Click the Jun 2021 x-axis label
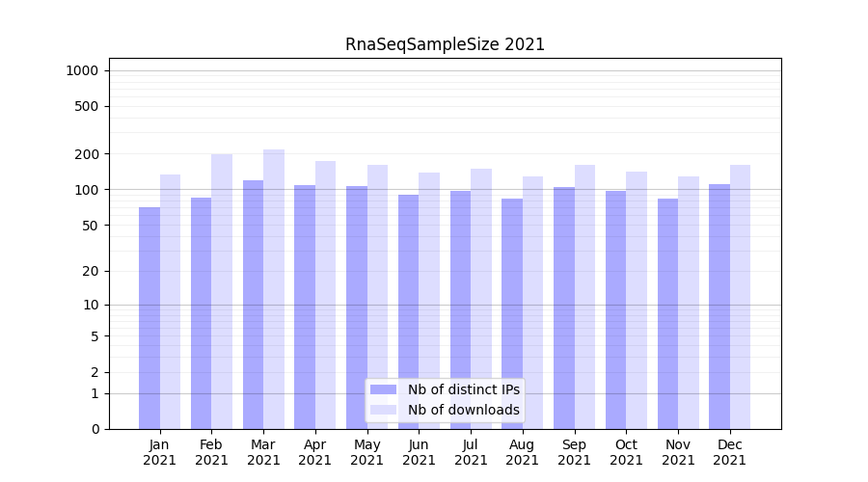Screen dimensions: 868x482 (x=419, y=452)
